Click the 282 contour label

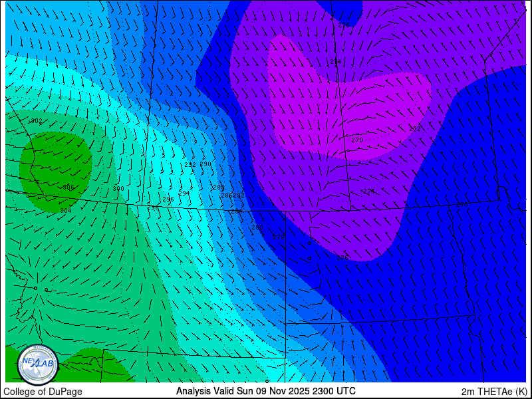coord(239,196)
